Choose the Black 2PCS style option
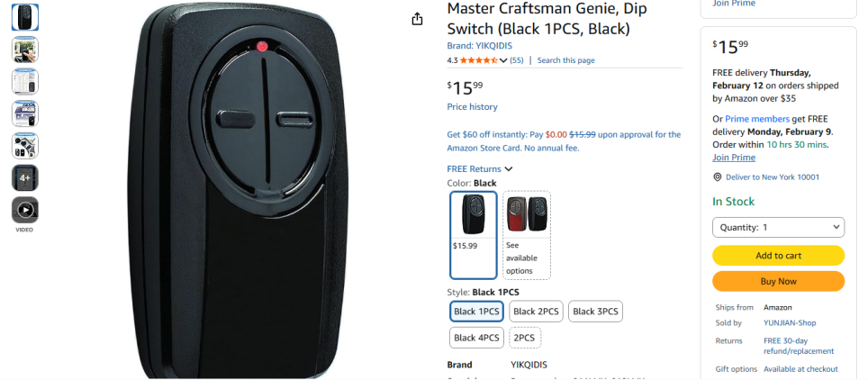868x380 pixels. 536,312
